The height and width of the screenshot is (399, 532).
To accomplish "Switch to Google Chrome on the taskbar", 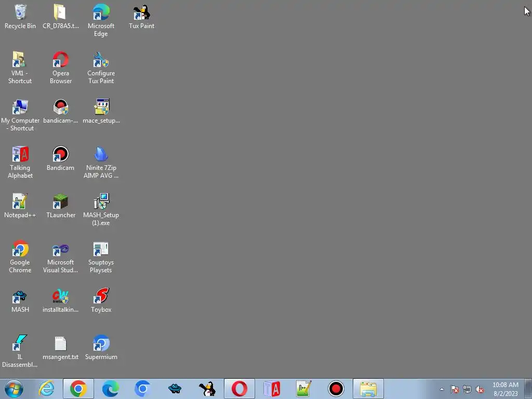I will pos(78,389).
